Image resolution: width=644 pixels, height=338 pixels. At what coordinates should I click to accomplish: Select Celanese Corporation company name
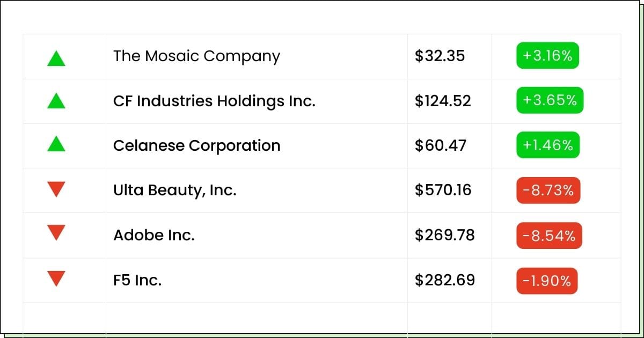[x=196, y=145]
